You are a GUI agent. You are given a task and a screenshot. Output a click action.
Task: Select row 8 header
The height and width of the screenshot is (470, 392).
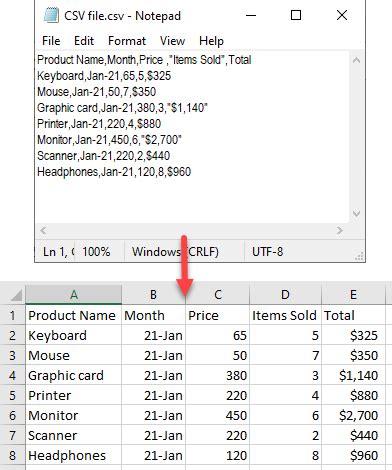tap(13, 455)
